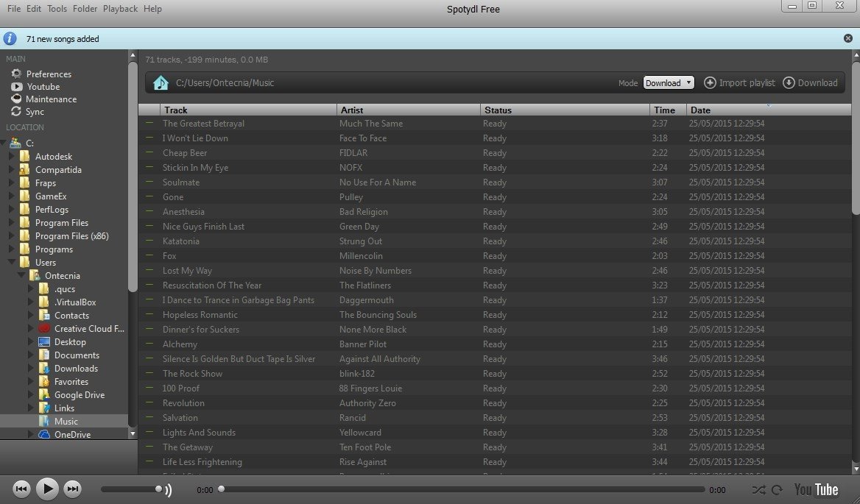860x504 pixels.
Task: Click the status dash of Soulmate row
Action: 149,182
